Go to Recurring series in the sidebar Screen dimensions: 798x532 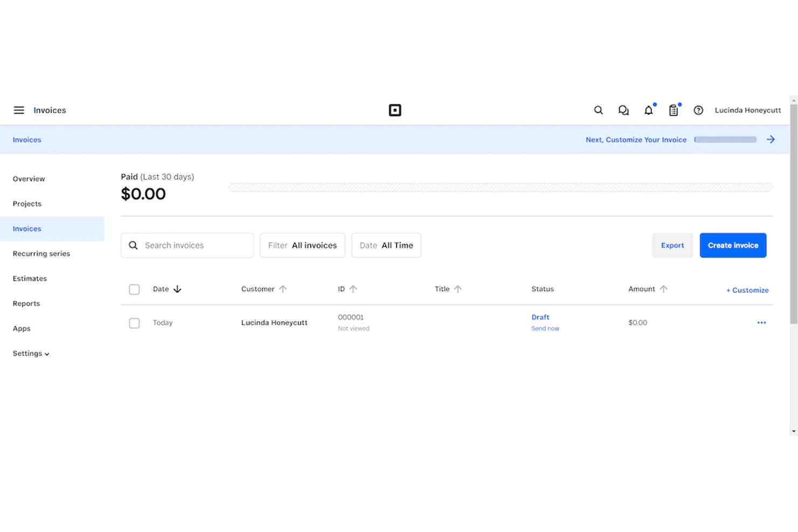click(41, 253)
